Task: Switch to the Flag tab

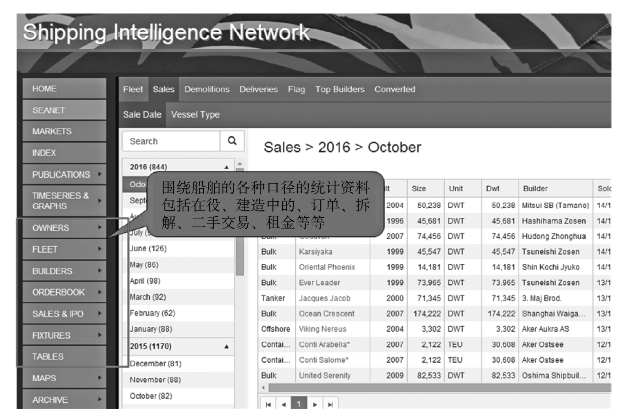Action: [x=297, y=89]
